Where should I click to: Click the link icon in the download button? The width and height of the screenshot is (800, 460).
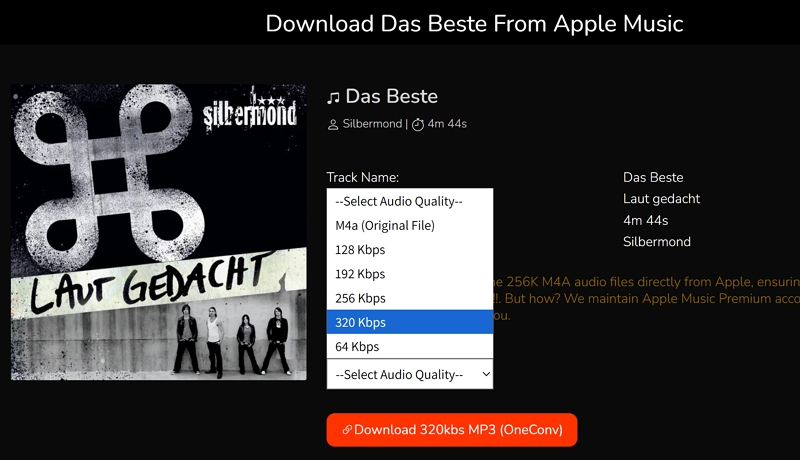(347, 430)
